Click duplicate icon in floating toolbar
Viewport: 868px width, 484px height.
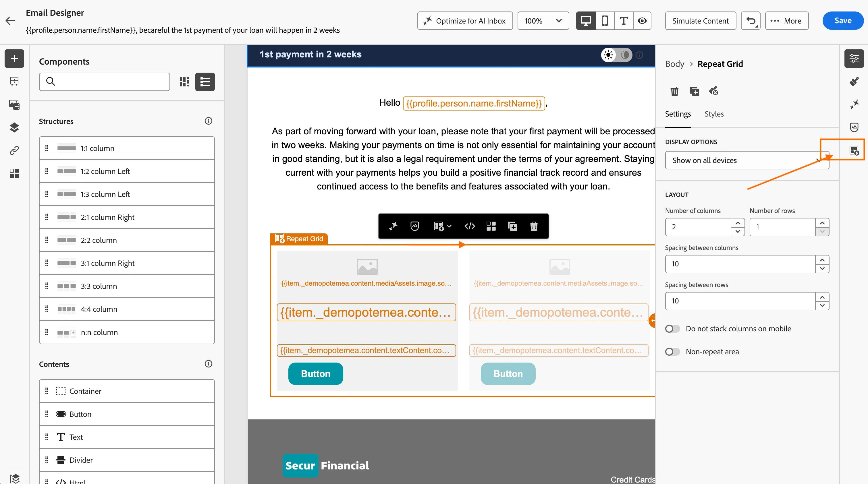[512, 226]
